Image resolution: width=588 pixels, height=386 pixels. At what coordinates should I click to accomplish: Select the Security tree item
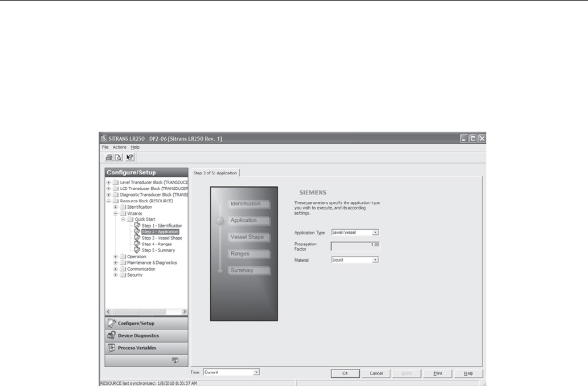[134, 275]
